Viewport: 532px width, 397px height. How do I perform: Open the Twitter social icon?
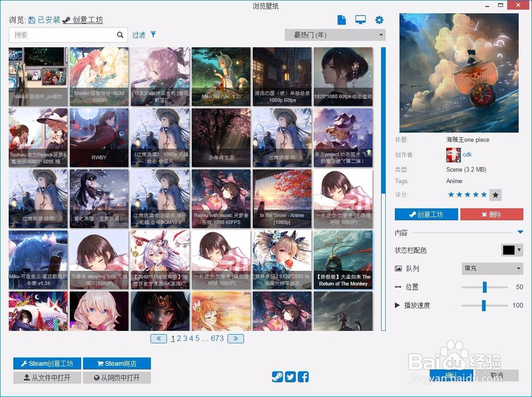(x=290, y=377)
